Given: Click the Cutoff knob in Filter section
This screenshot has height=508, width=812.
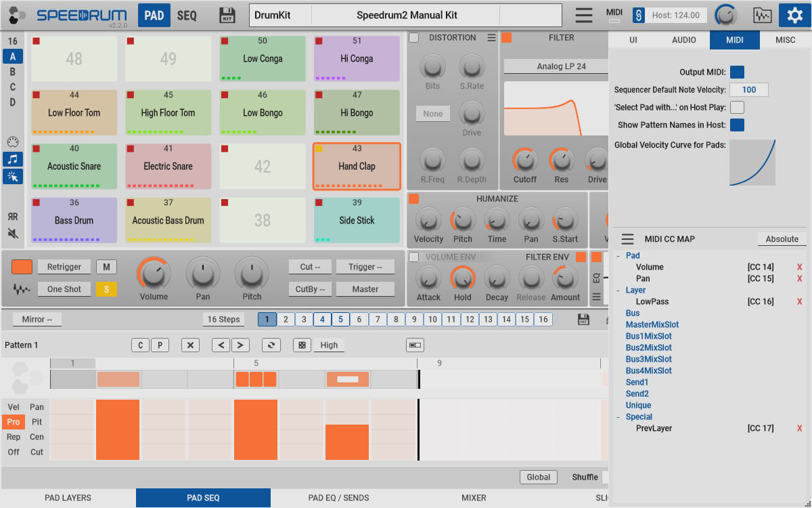Looking at the screenshot, I should click(524, 161).
